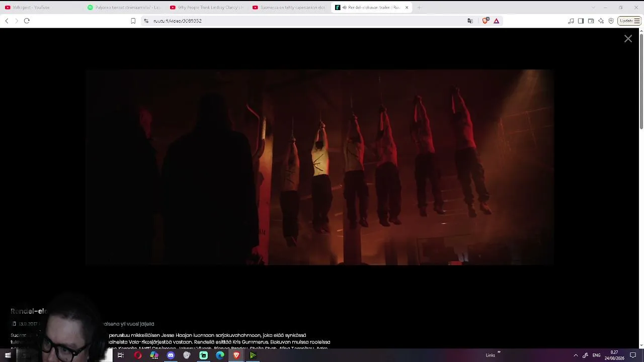Open Brave browser from the taskbar
The height and width of the screenshot is (362, 644).
tap(236, 355)
